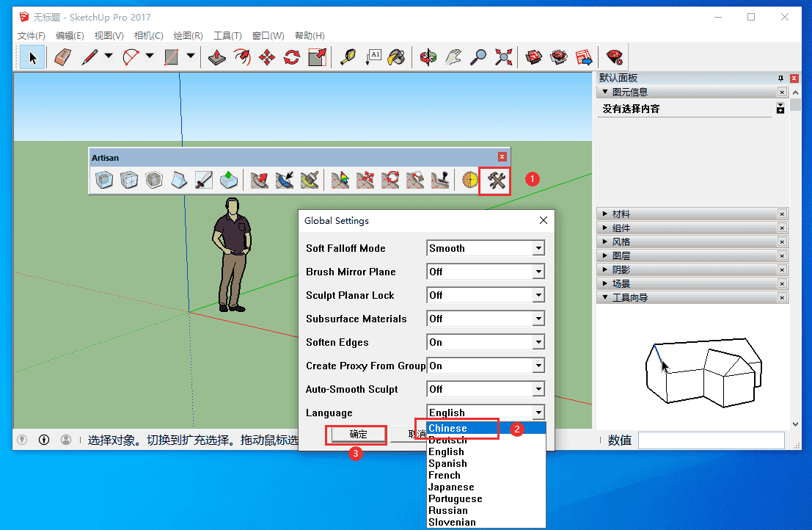Open the 编辑(E) menu
The width and height of the screenshot is (812, 530).
[70, 36]
